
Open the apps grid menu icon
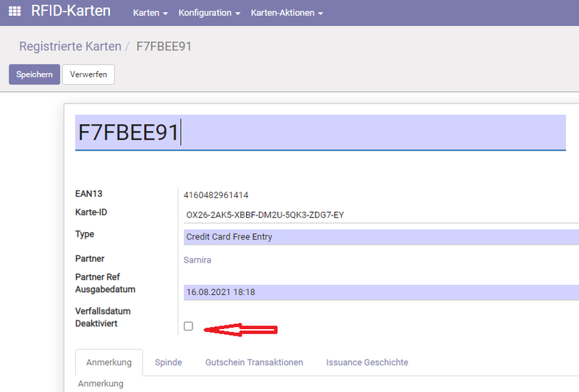tap(14, 12)
